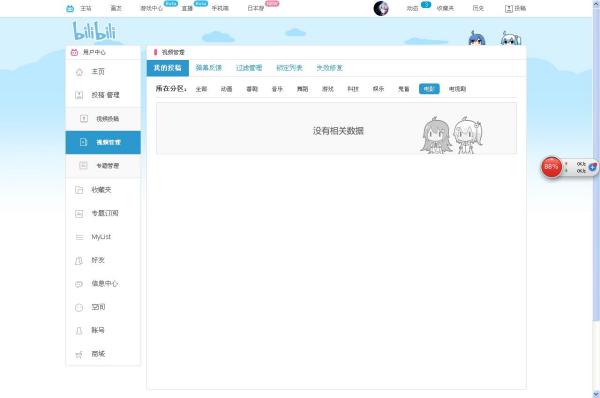600x398 pixels.
Task: Click the 投稿管理 icon in the sidebar
Action: click(79, 95)
